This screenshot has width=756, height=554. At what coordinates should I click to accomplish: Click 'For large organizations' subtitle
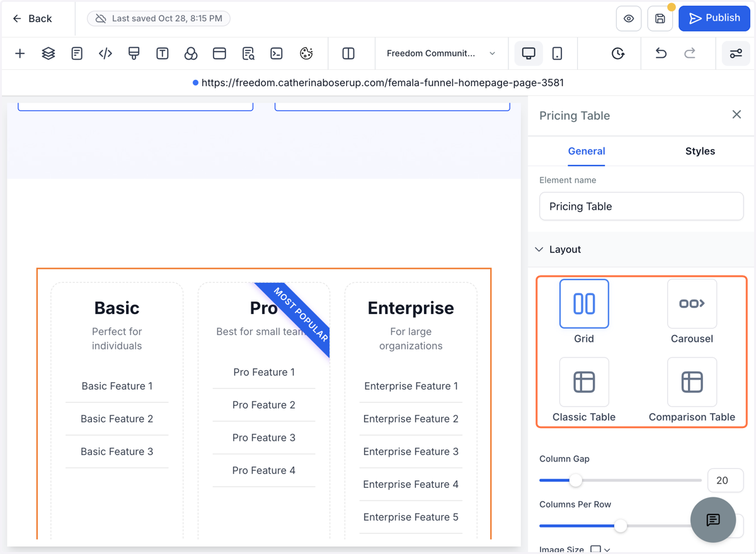click(411, 339)
